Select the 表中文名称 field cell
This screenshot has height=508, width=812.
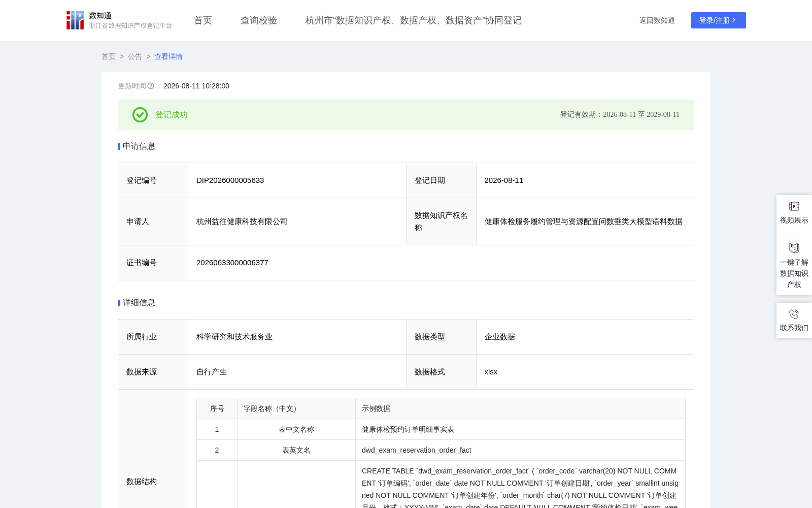pyautogui.click(x=296, y=429)
